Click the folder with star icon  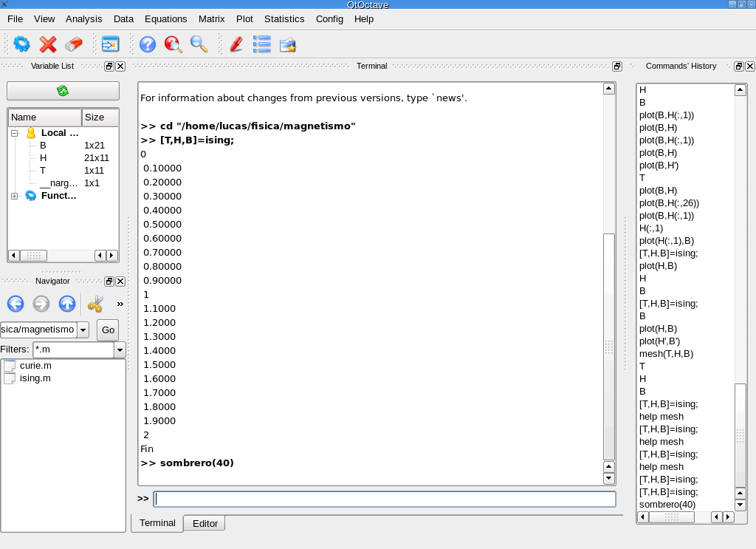pos(288,44)
